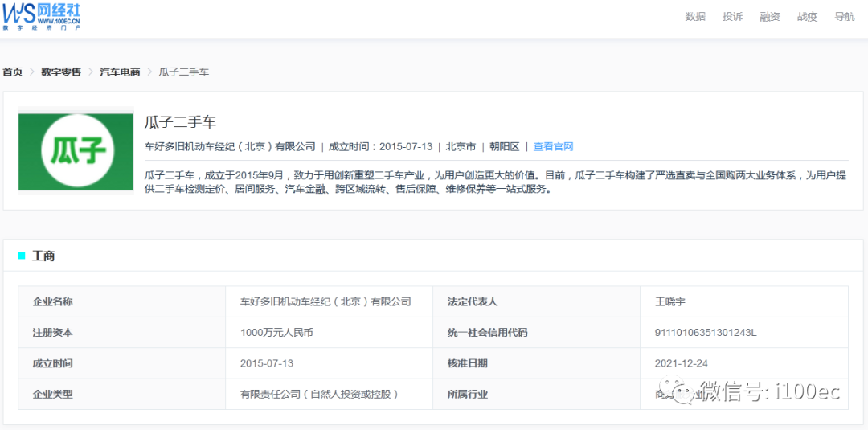Click the 网经社 site logo
The image size is (868, 430).
click(42, 17)
